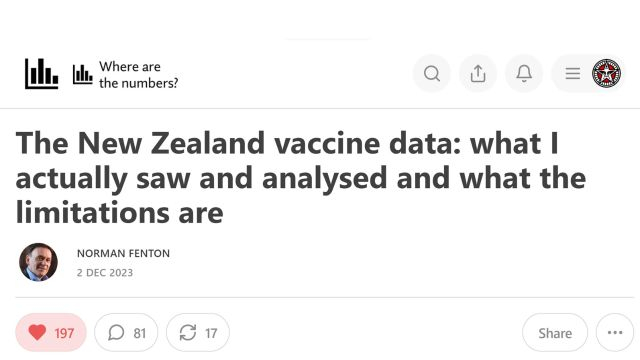The image size is (640, 360).
Task: Click Norman Fenton author name
Action: (x=123, y=253)
